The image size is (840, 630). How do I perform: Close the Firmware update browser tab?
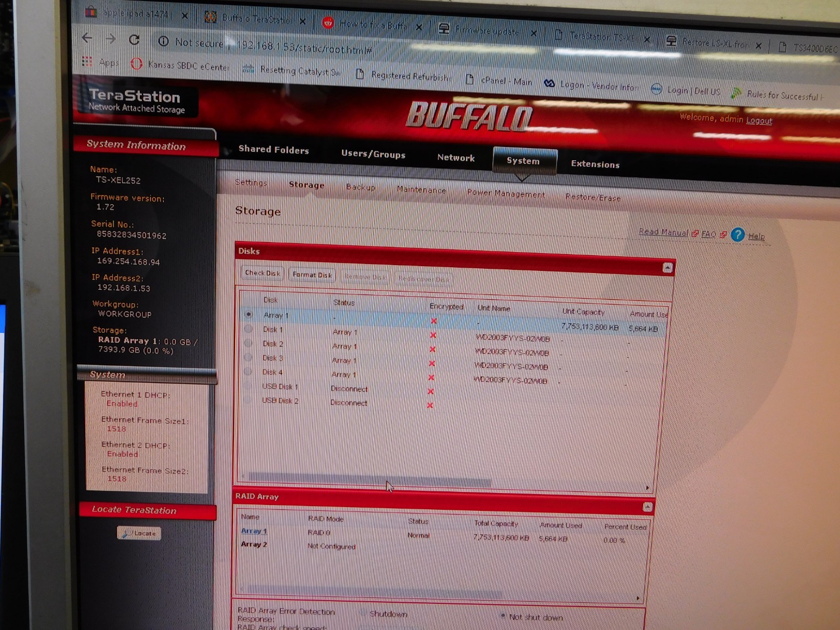[x=533, y=33]
